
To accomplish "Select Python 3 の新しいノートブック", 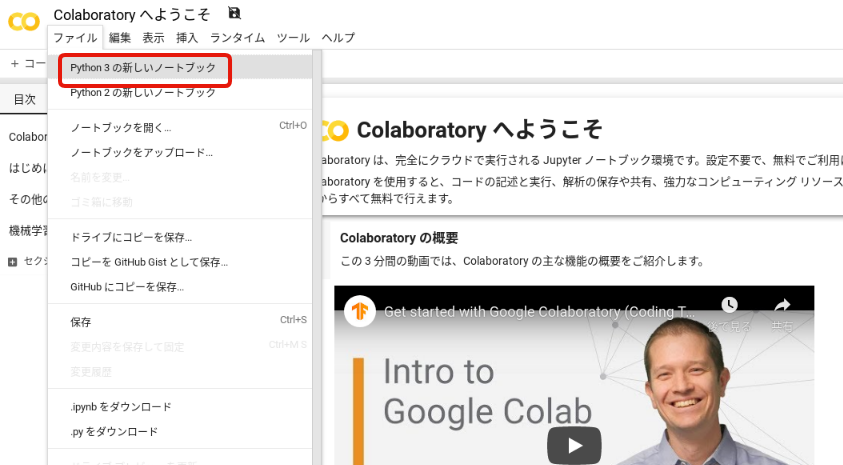I will 180,68.
